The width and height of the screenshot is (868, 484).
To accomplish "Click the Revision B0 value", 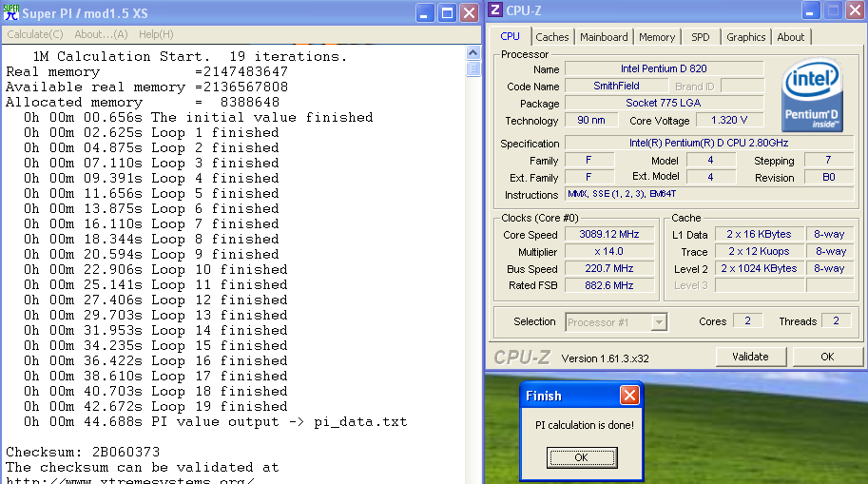I will tap(829, 177).
